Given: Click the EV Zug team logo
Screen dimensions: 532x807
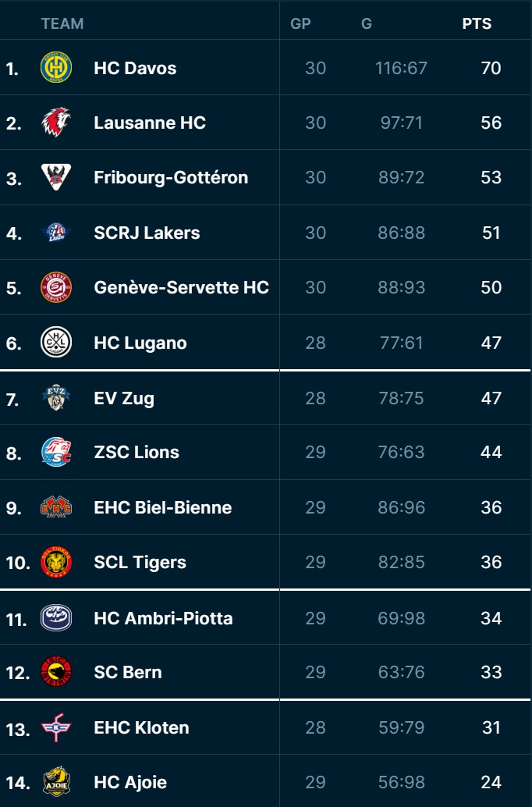Looking at the screenshot, I should point(56,398).
